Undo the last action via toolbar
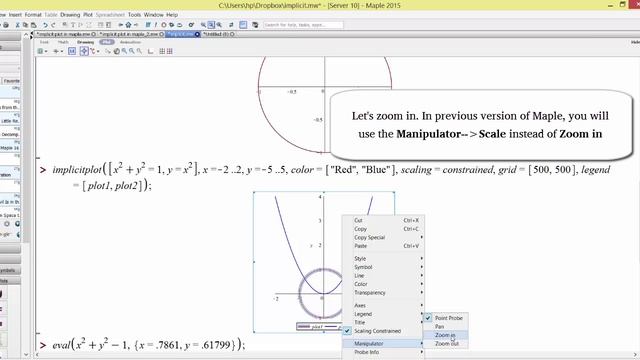 pyautogui.click(x=45, y=25)
